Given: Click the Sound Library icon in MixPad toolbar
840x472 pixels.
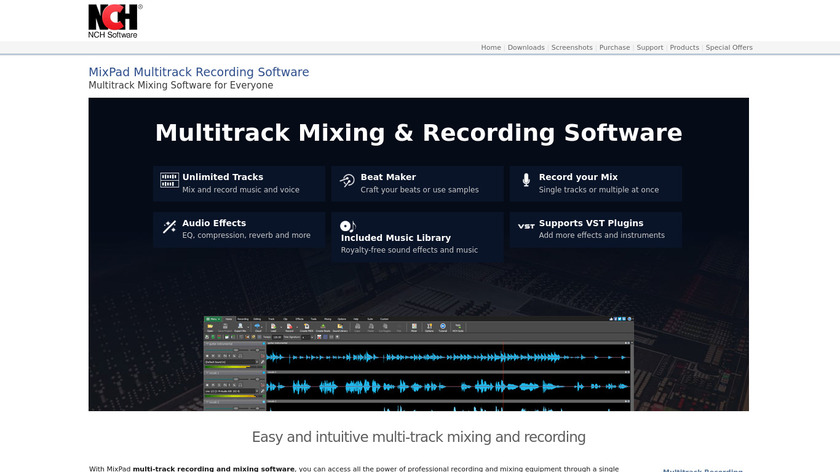Looking at the screenshot, I should tap(340, 327).
